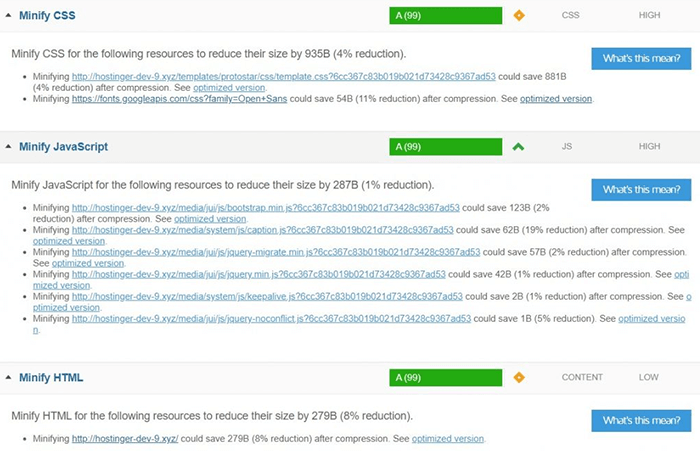
Task: Click the green up-arrow icon beside Minify JavaScript
Action: point(518,147)
